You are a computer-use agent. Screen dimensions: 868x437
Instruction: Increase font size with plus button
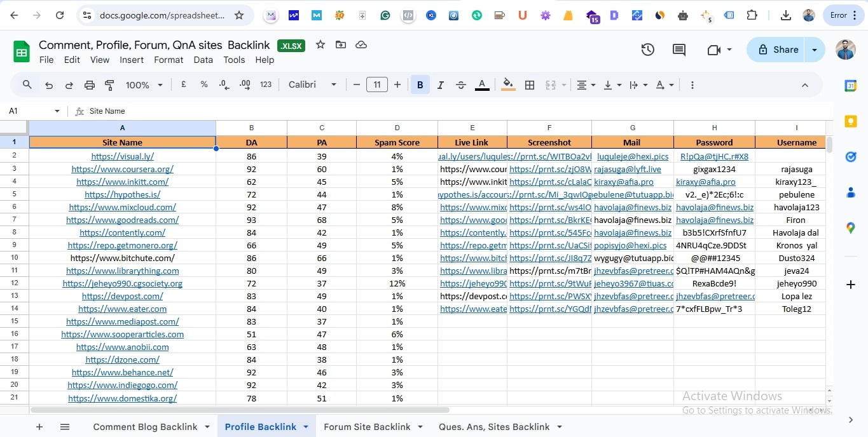[x=397, y=84]
